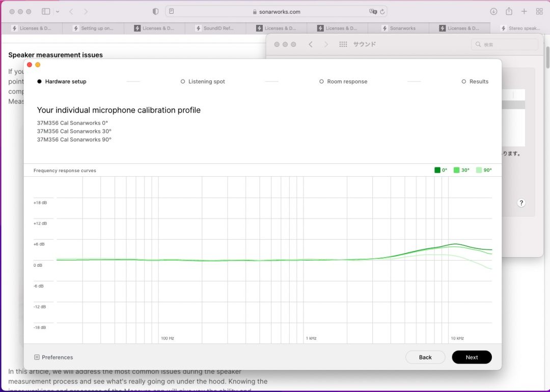This screenshot has width=550, height=392.
Task: Click the "10 kHz" axis label
Action: 457,339
